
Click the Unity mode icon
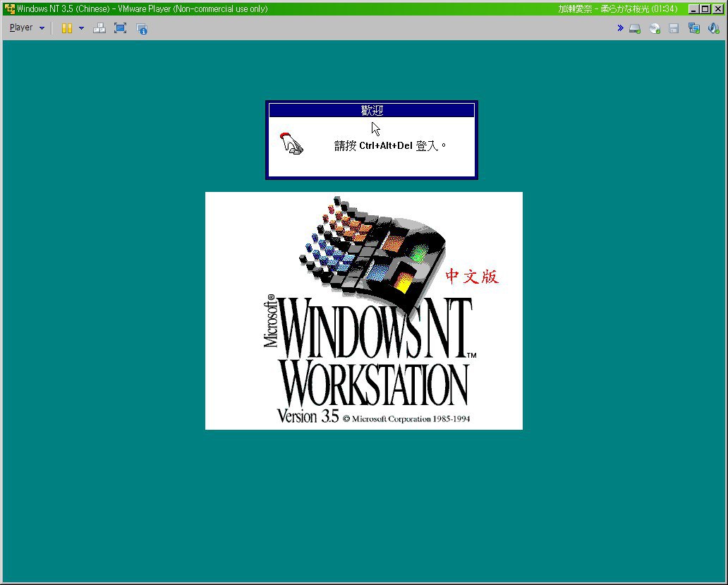[x=142, y=29]
